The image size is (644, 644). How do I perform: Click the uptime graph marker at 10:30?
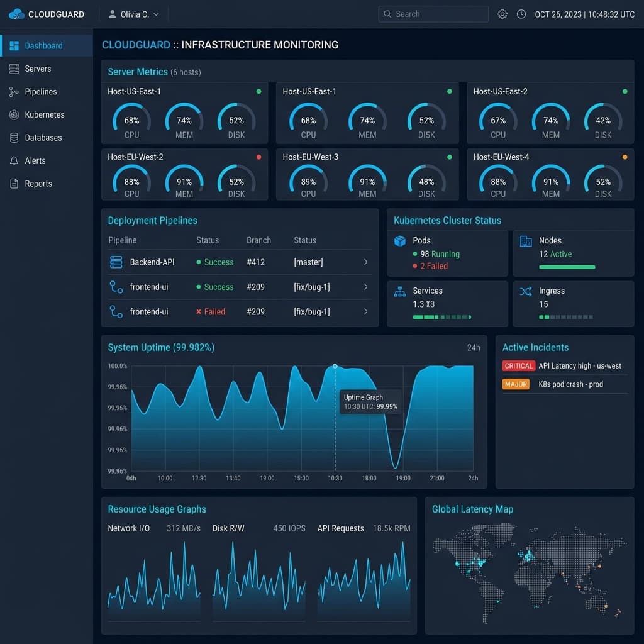[x=335, y=366]
